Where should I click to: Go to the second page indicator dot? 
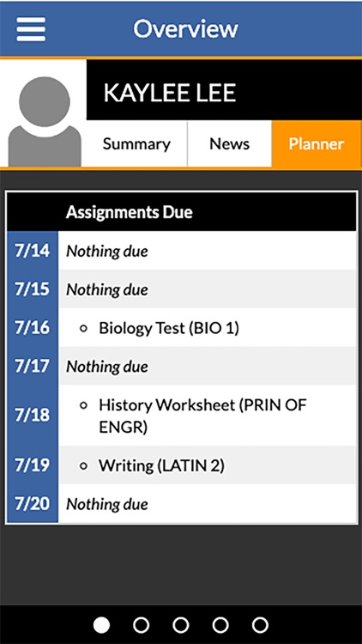142,625
